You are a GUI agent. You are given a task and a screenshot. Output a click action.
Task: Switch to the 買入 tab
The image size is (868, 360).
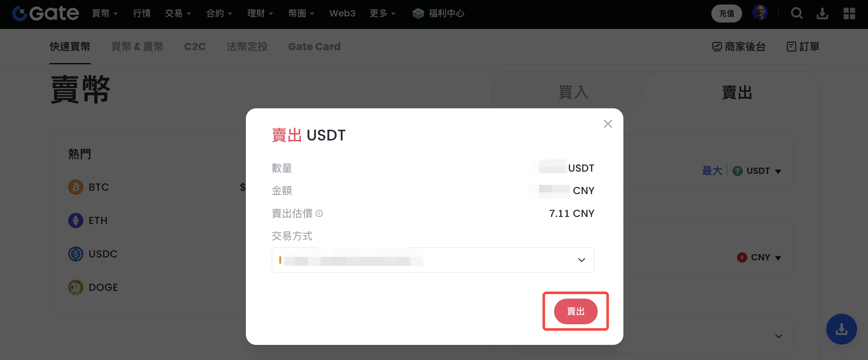pos(573,92)
